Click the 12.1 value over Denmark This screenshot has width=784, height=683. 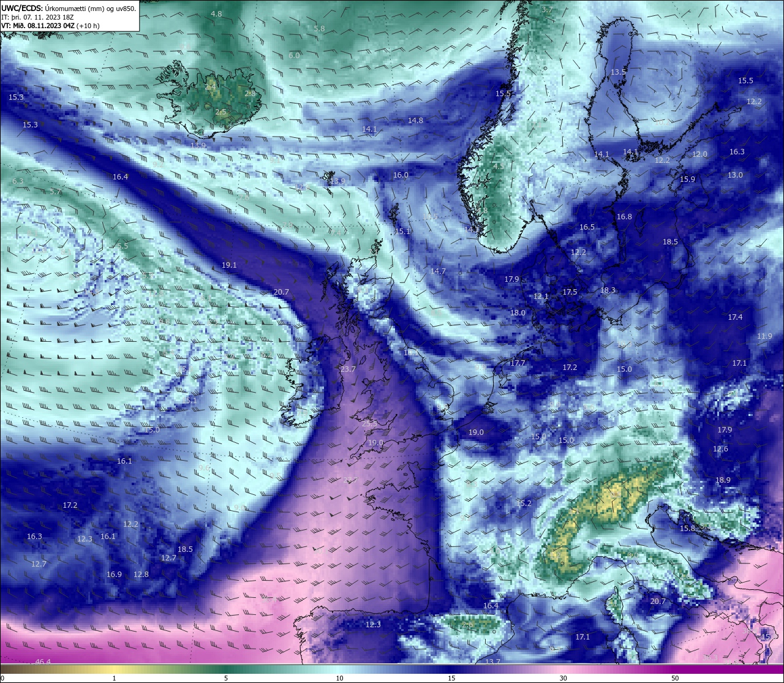(x=541, y=296)
